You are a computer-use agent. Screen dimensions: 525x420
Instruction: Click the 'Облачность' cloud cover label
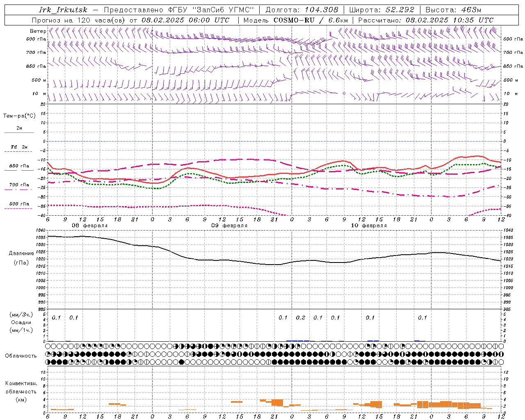(21, 356)
